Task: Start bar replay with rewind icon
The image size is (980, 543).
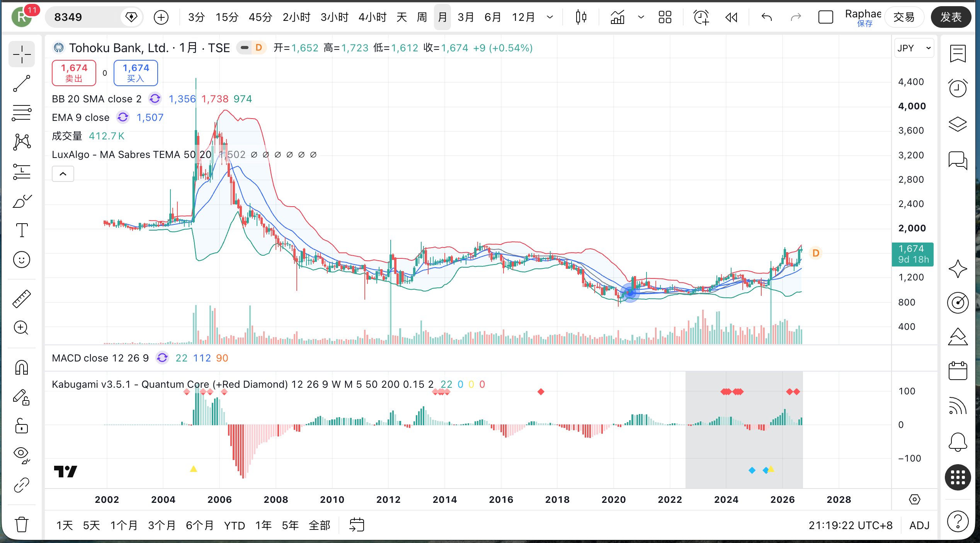Action: (732, 17)
